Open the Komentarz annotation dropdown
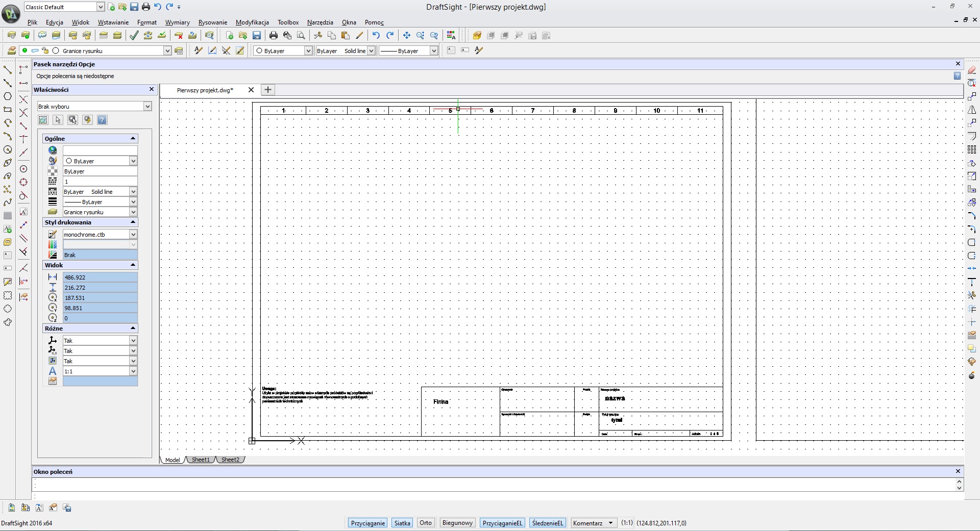The image size is (980, 531). pyautogui.click(x=594, y=523)
